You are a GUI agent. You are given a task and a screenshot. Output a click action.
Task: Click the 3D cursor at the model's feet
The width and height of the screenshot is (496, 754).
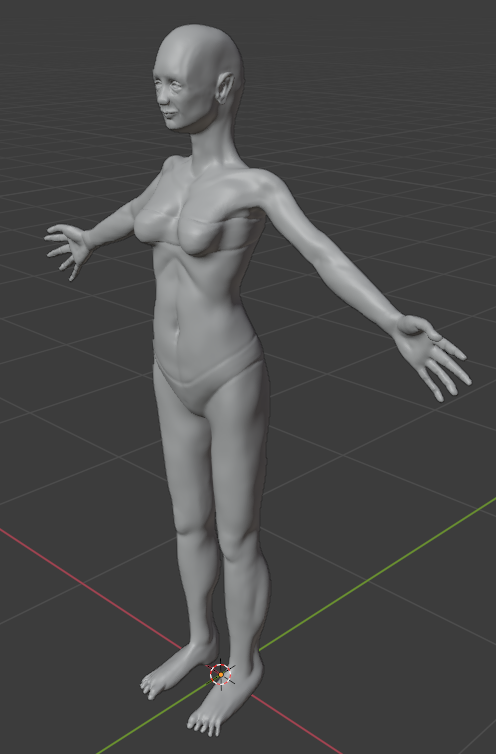pos(221,675)
